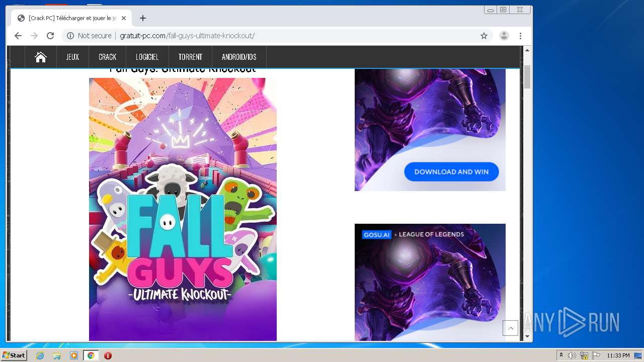The height and width of the screenshot is (362, 644).
Task: Click the DOWNLOAD AND WIN button
Action: click(451, 171)
